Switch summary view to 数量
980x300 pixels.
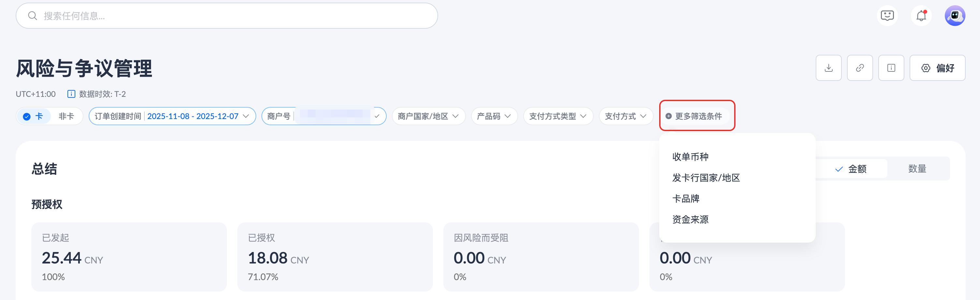[917, 169]
